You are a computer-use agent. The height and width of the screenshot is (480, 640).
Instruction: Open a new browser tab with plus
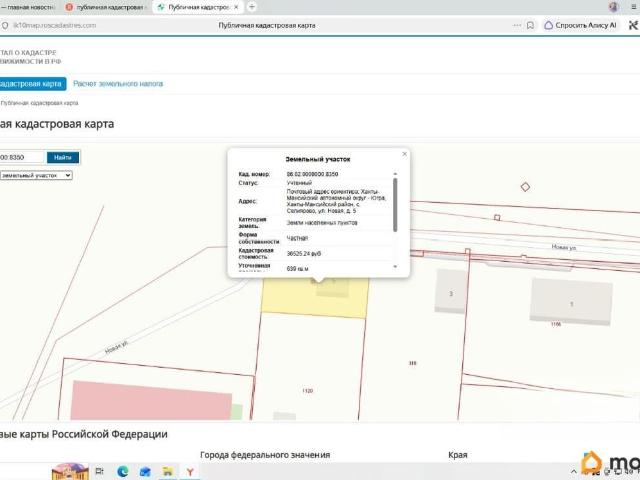click(x=252, y=7)
